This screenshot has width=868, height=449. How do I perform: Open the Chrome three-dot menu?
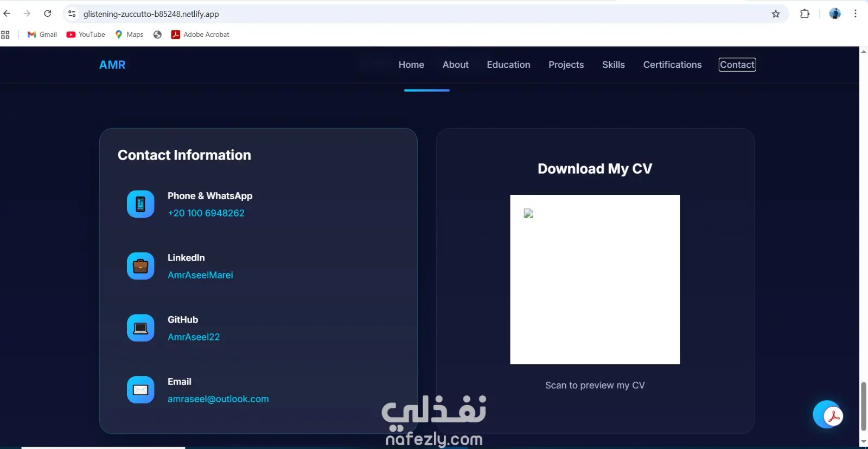pos(856,14)
